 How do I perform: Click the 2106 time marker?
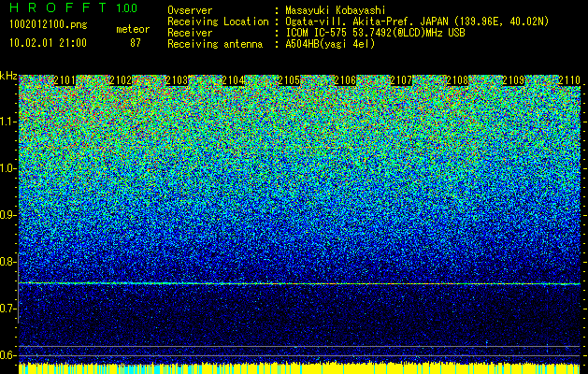pyautogui.click(x=345, y=80)
